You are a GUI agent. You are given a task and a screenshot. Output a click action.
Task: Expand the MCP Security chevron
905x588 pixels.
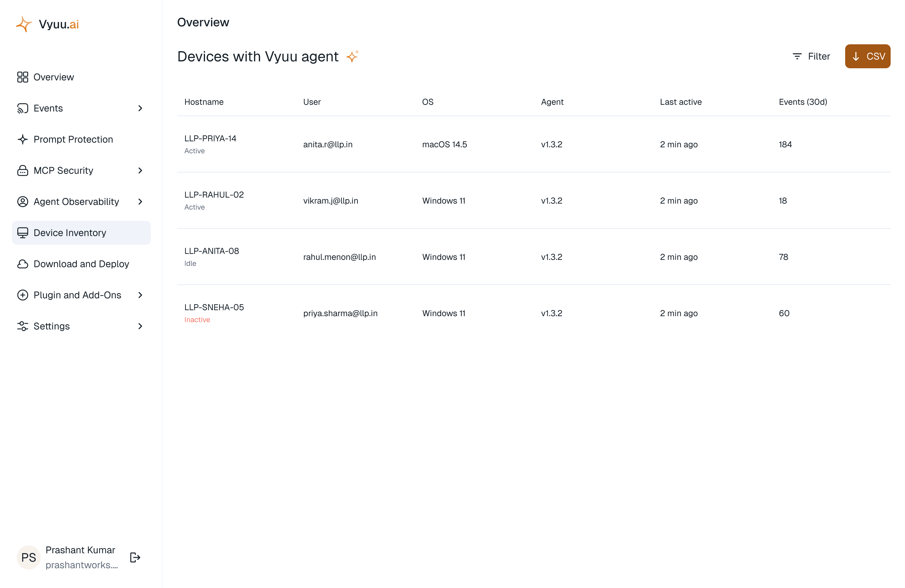point(140,170)
